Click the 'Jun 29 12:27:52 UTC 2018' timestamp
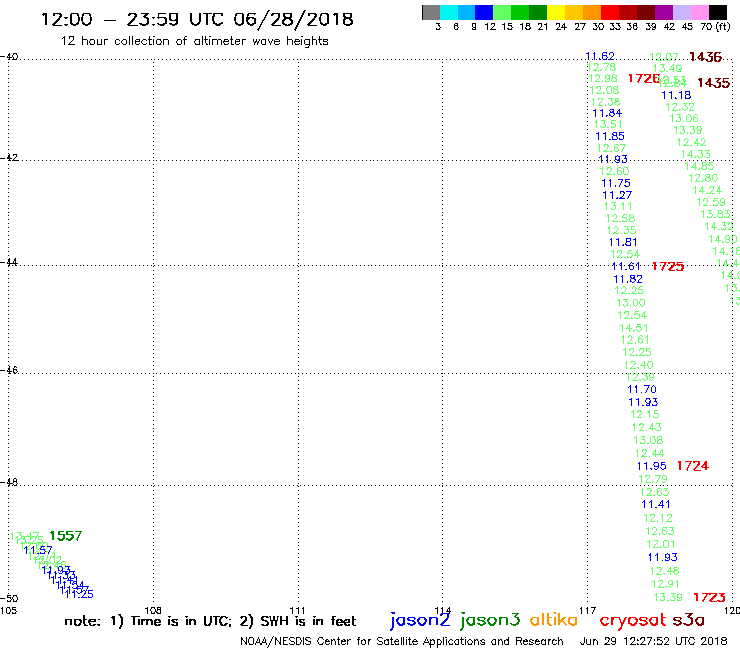 tap(653, 641)
